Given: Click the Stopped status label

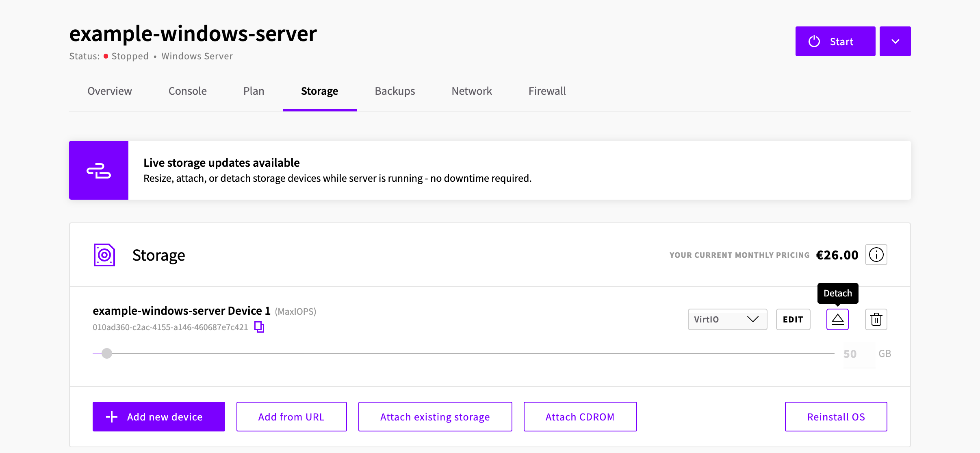Looking at the screenshot, I should pyautogui.click(x=130, y=56).
